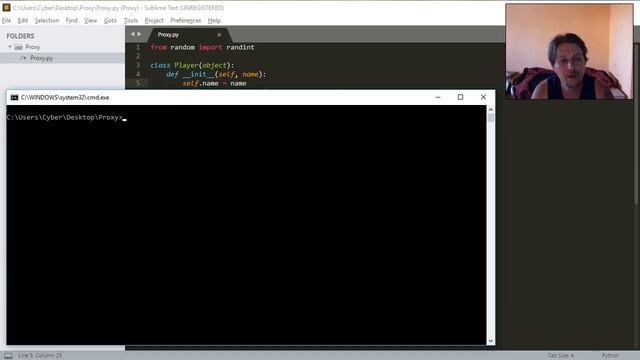This screenshot has width=640, height=360.
Task: Click the Sublime Text app icon in title bar
Action: click(x=6, y=7)
